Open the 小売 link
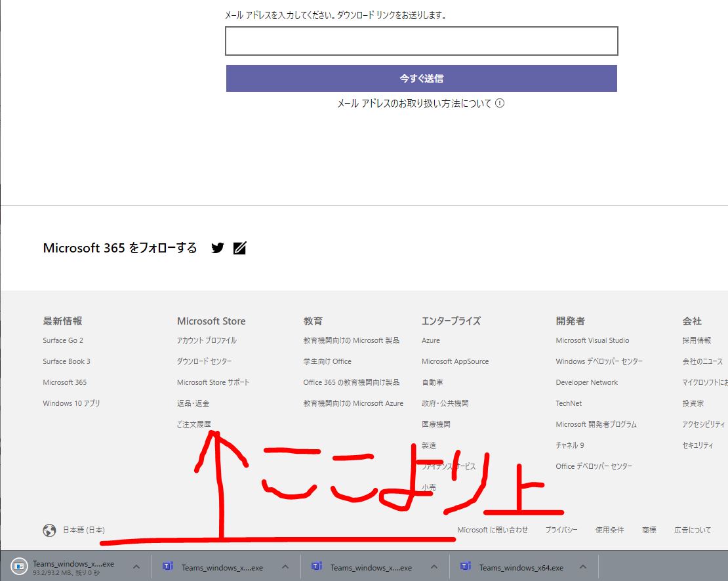The image size is (728, 581). (429, 487)
